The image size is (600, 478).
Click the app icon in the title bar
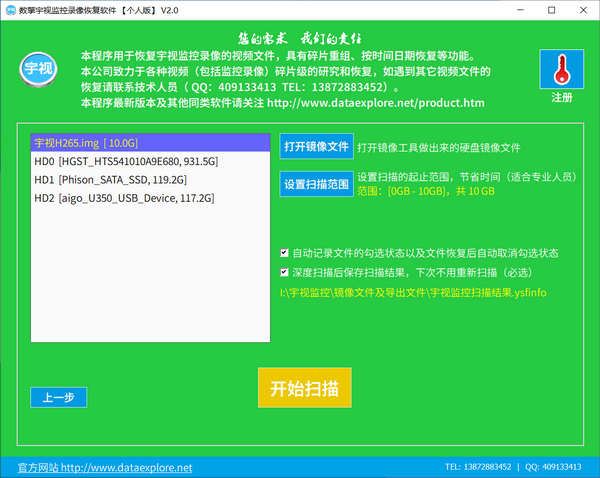point(10,10)
